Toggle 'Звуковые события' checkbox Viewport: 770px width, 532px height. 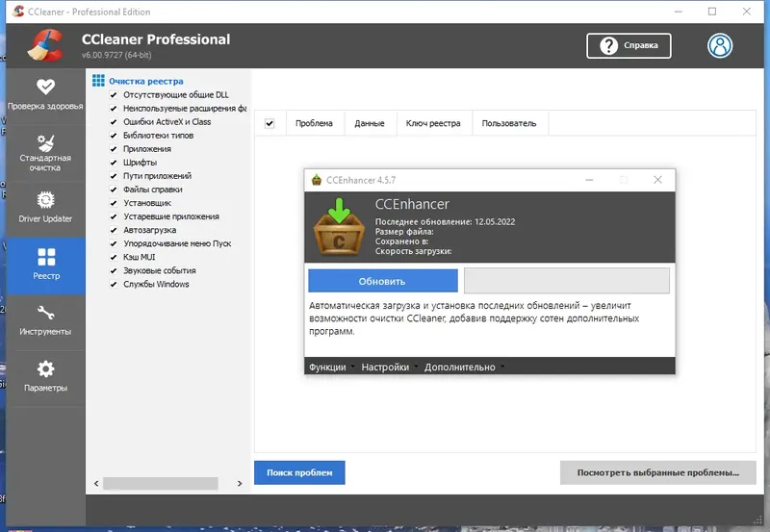[x=114, y=270]
